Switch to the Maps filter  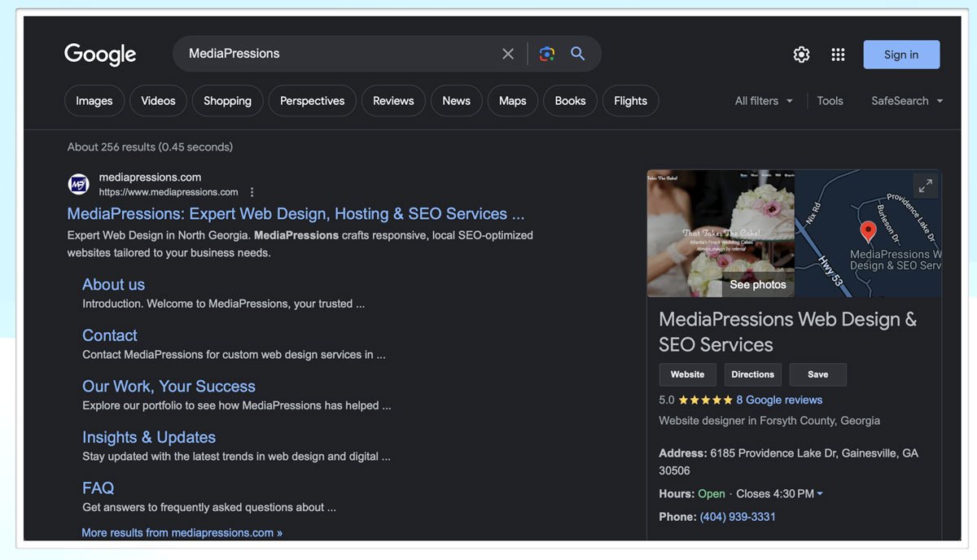pyautogui.click(x=512, y=101)
